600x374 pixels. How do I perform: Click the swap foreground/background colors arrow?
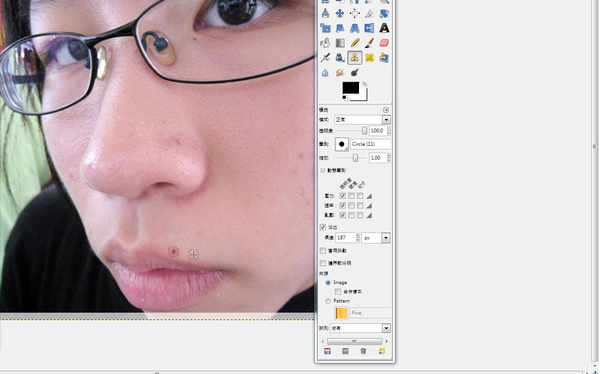[365, 84]
